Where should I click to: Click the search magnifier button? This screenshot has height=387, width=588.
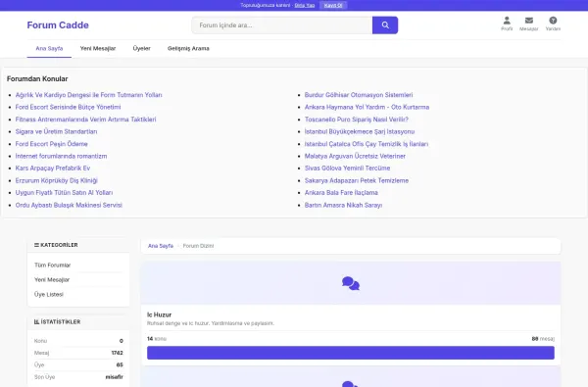(x=385, y=25)
